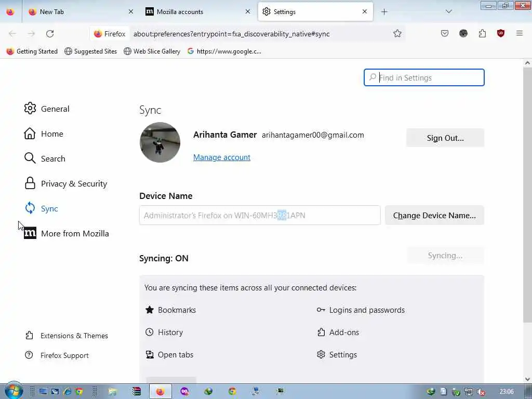Click the page scrollbar up arrow
This screenshot has height=399, width=532.
click(527, 63)
